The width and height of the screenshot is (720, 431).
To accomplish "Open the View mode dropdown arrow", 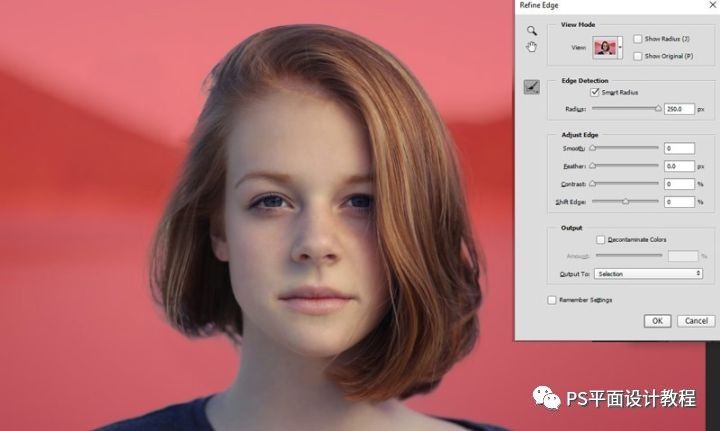I will tap(621, 47).
